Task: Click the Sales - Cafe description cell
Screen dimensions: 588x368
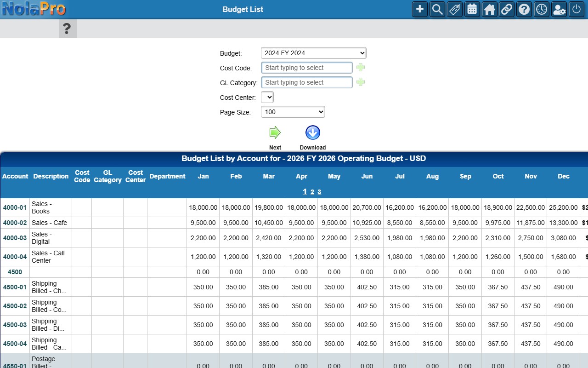Action: [51, 223]
